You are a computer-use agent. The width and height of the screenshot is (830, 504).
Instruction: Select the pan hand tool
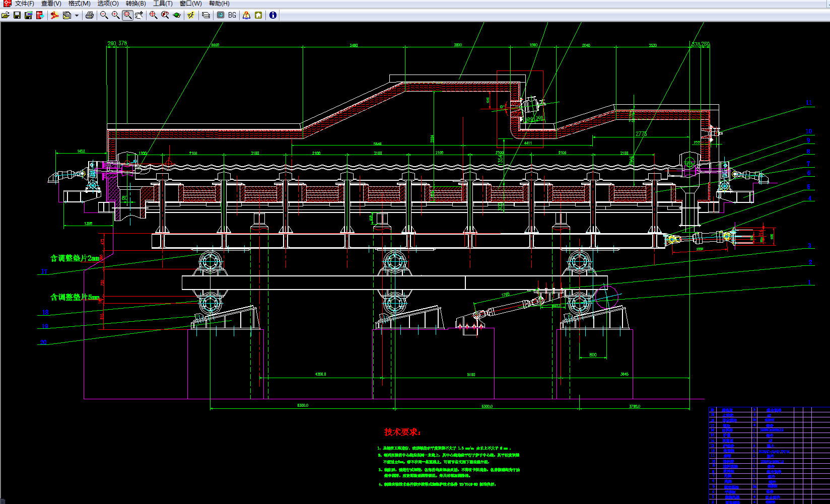point(139,15)
